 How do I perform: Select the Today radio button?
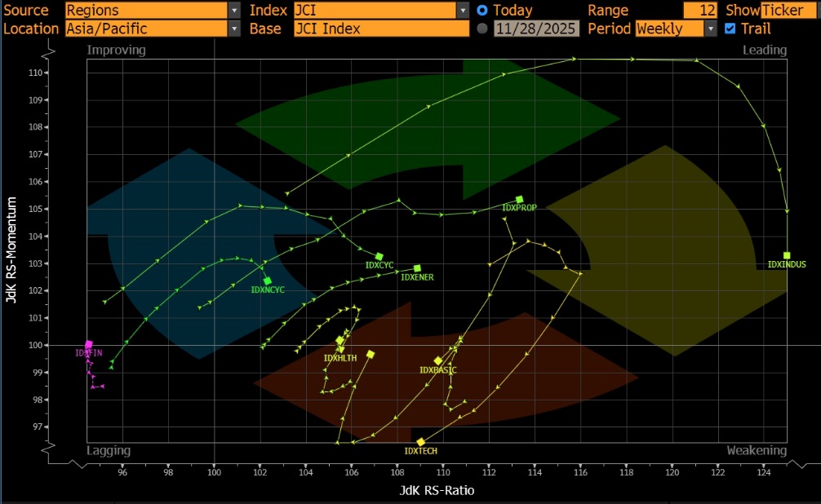tap(482, 11)
